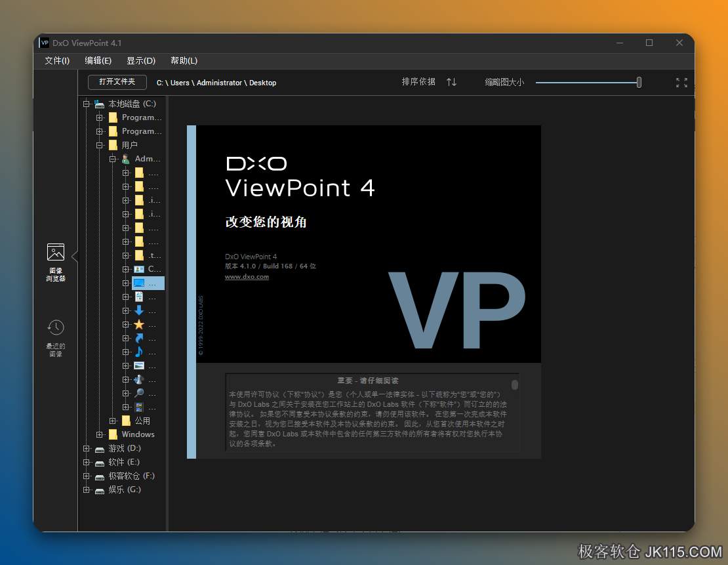Screen dimensions: 728x565
Task: Expand the Contacts folder plus box
Action: pyautogui.click(x=125, y=269)
